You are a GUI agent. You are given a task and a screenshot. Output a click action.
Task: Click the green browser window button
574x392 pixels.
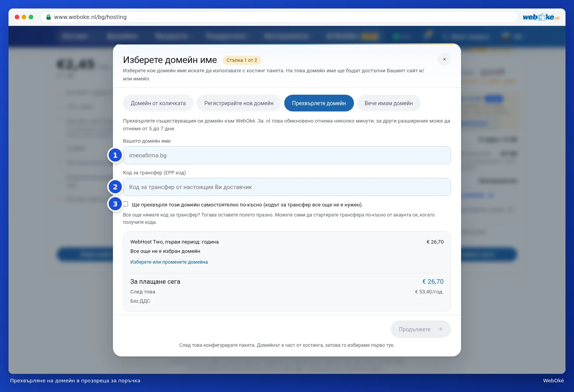[31, 17]
